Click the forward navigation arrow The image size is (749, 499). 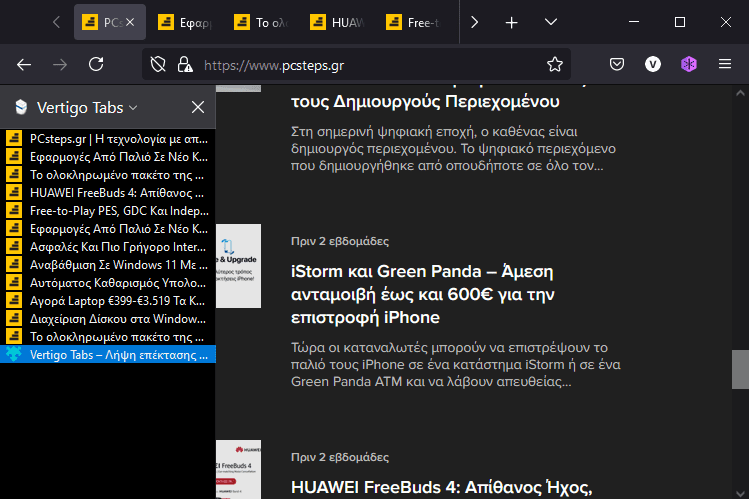(x=60, y=64)
